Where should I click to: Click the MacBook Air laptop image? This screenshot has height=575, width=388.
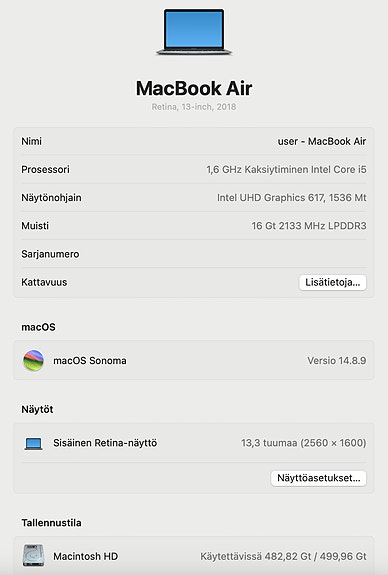tap(194, 32)
